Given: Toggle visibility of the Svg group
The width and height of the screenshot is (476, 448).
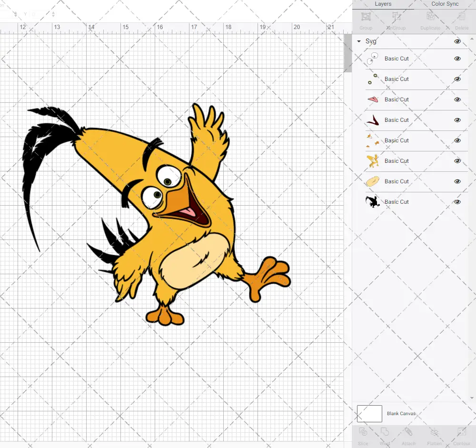Looking at the screenshot, I should coord(457,41).
